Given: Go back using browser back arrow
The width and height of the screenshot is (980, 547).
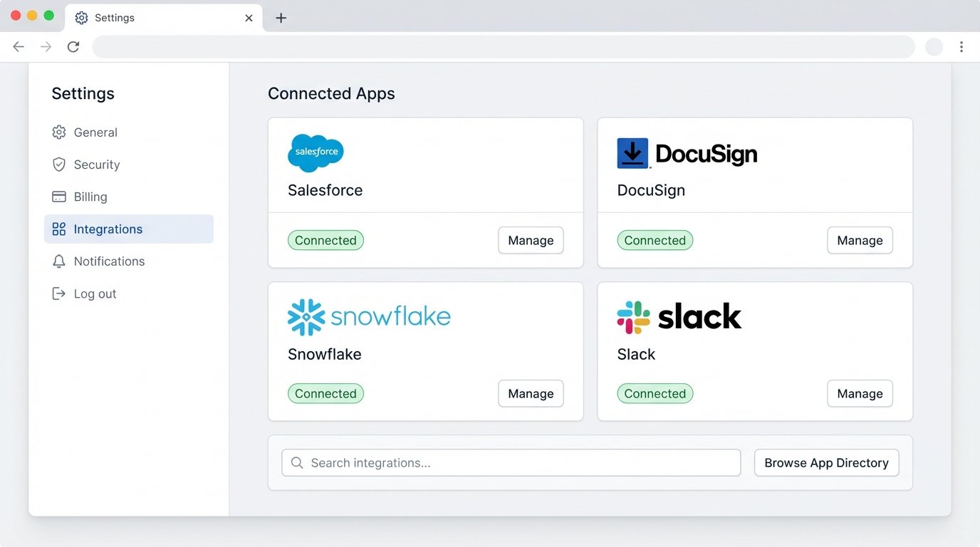Looking at the screenshot, I should coord(19,47).
